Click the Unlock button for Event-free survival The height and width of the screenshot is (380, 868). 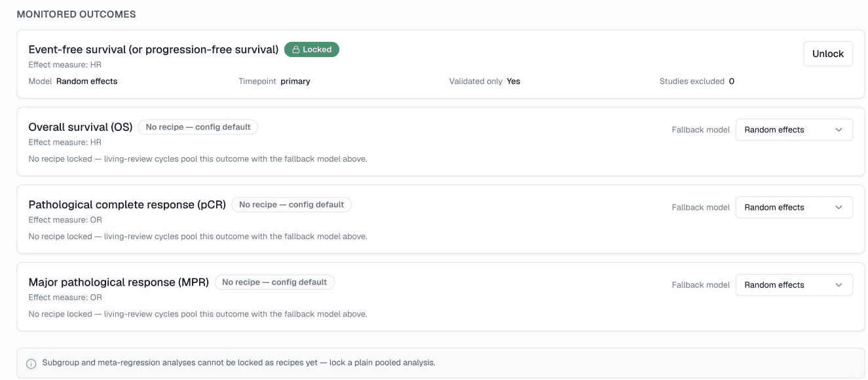828,54
